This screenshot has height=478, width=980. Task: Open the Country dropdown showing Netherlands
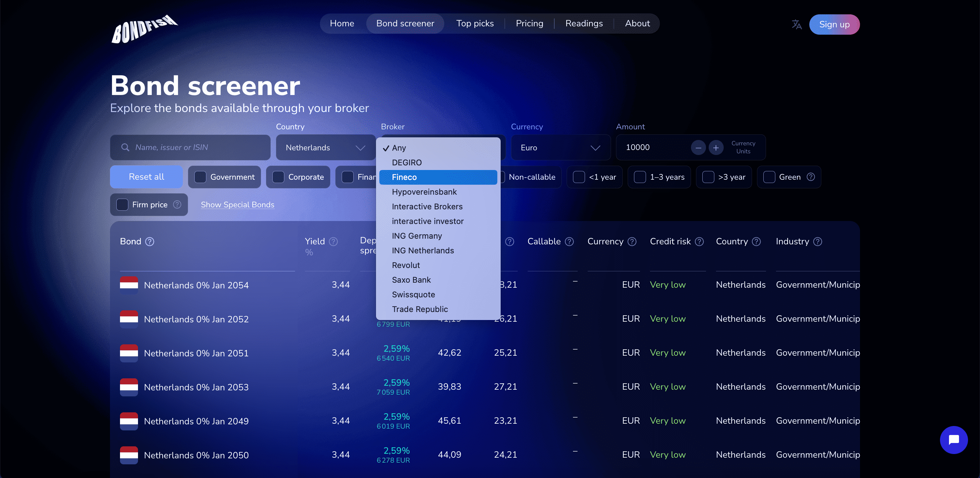pos(325,147)
